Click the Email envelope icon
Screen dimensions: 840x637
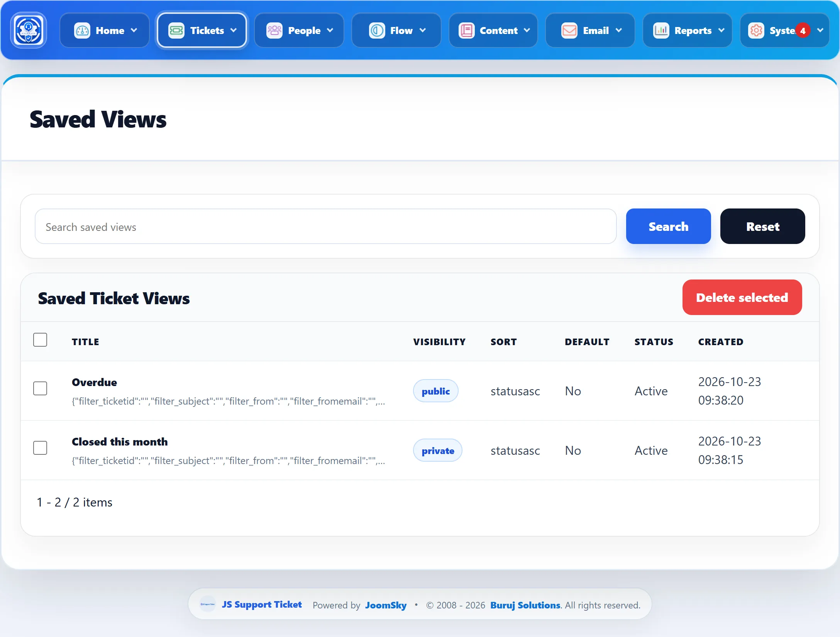pos(569,30)
